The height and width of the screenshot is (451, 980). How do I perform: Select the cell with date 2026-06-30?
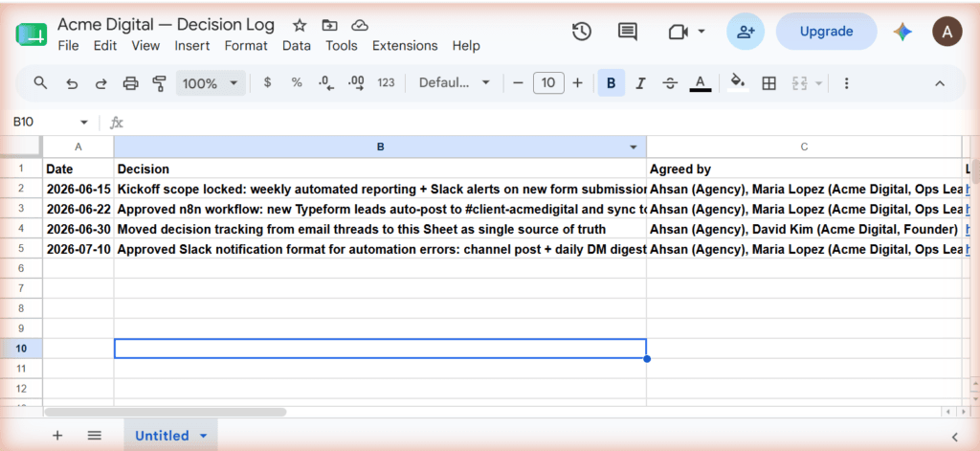tap(78, 229)
